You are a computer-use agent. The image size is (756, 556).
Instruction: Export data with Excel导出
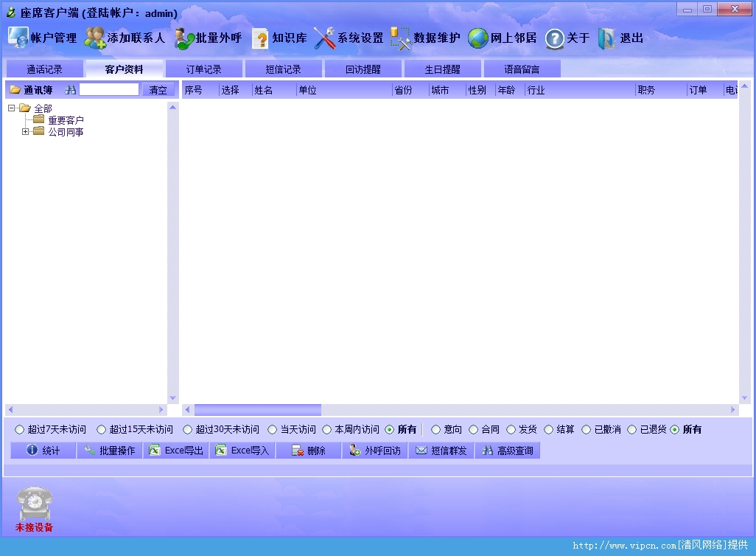click(x=176, y=451)
